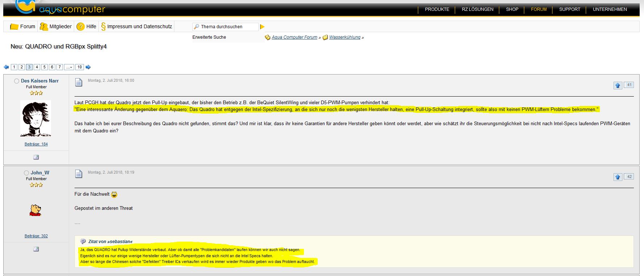
Task: Click post document icon at 18:19 post
Action: [79, 174]
